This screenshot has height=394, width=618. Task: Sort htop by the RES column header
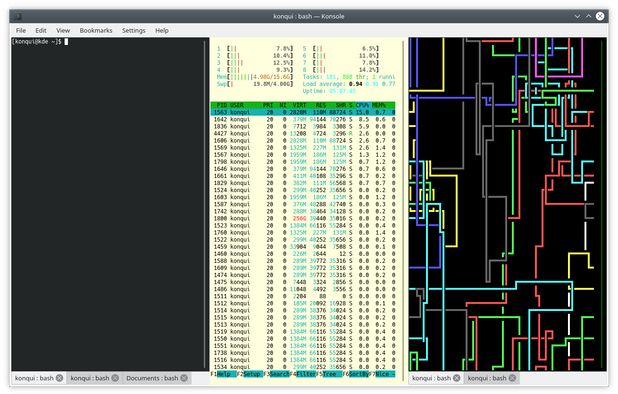(320, 105)
